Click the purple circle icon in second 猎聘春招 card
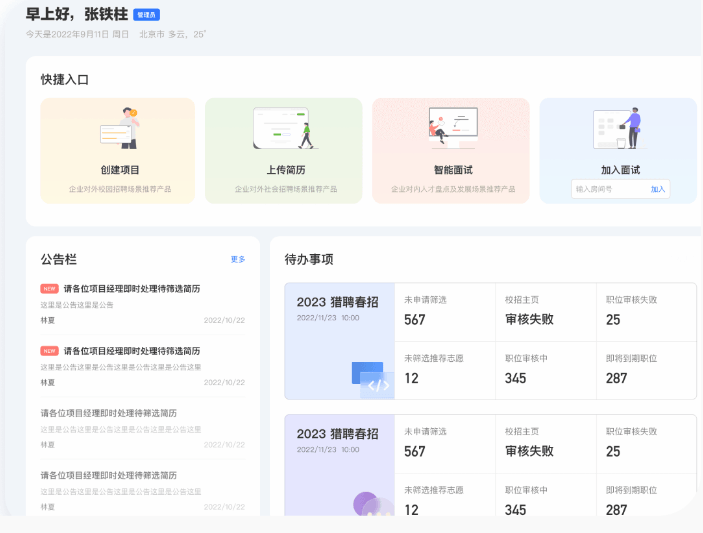This screenshot has width=703, height=533. pos(368,503)
